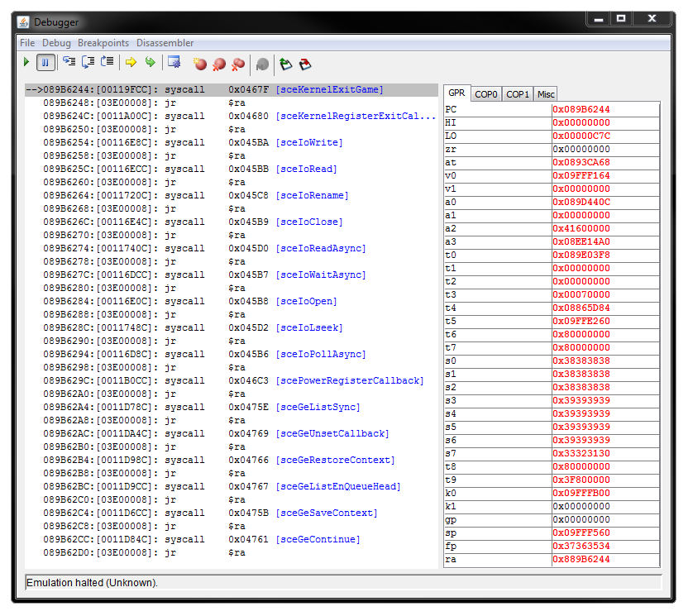The height and width of the screenshot is (616, 693).
Task: Switch to the COP0 tab
Action: click(x=485, y=94)
